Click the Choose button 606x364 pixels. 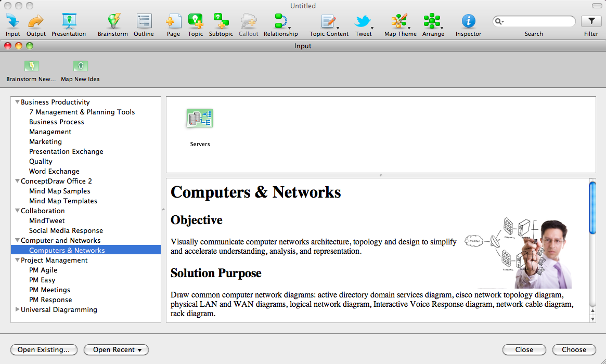[x=574, y=350]
